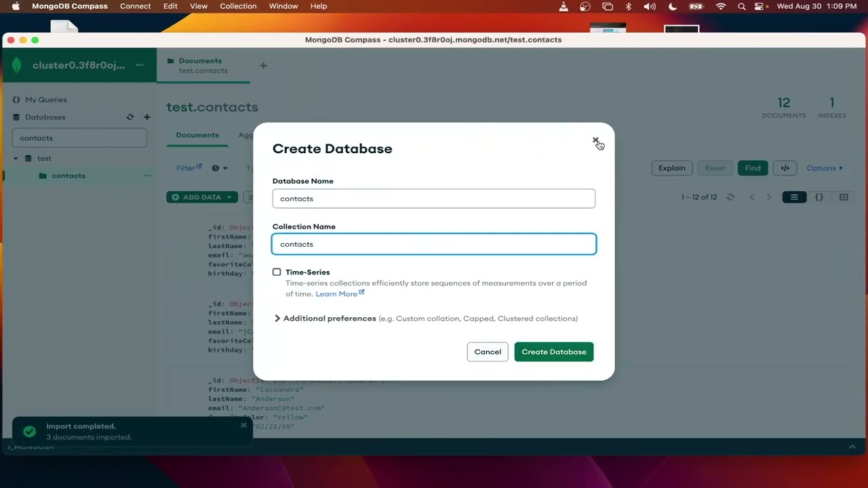The image size is (868, 488).
Task: Expand the query Options
Action: coord(825,168)
